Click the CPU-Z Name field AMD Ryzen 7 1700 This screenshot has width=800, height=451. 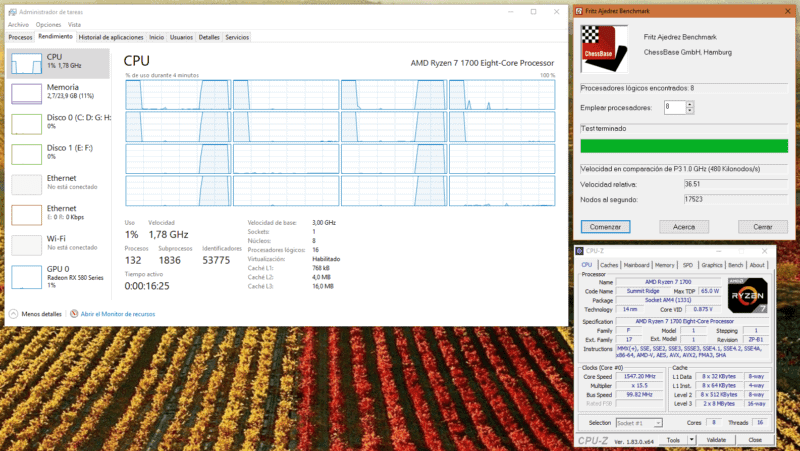click(x=668, y=282)
